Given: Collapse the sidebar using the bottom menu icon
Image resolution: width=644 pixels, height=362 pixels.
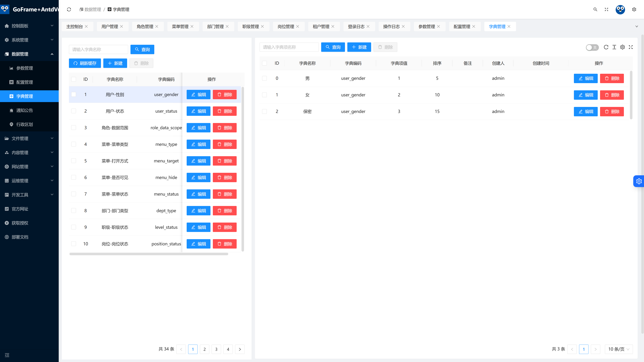Looking at the screenshot, I should click(x=7, y=355).
